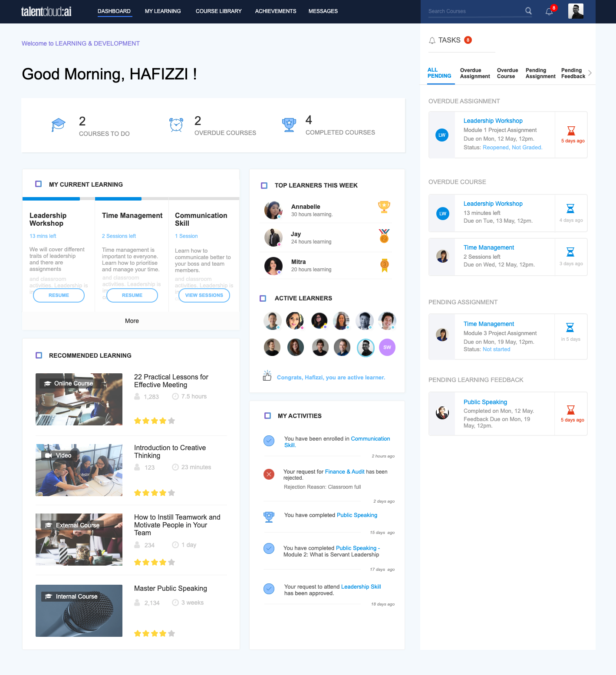Click Mitra's third place ribbon icon
616x675 pixels.
[385, 265]
